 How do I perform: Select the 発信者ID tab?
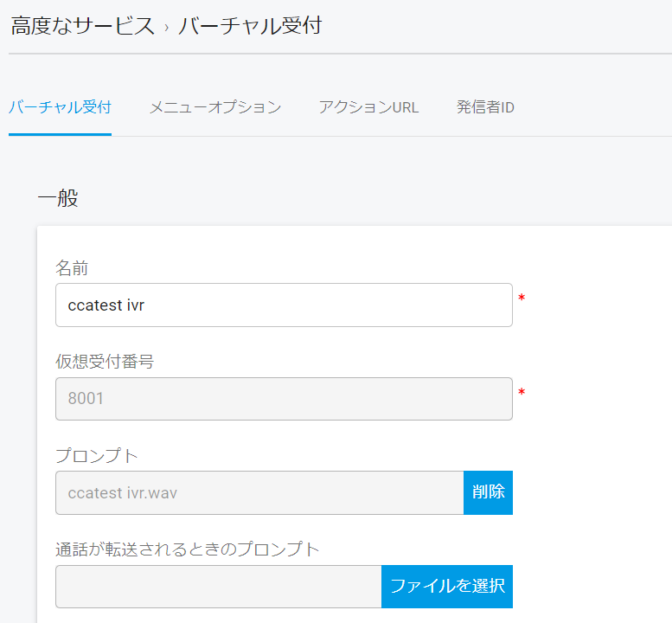pyautogui.click(x=485, y=107)
